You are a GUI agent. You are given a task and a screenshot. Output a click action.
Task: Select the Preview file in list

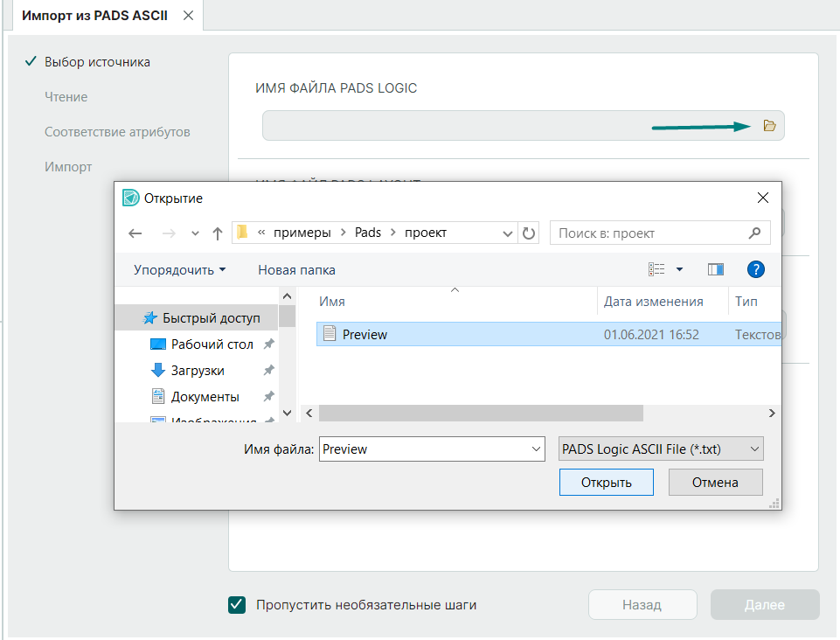pyautogui.click(x=365, y=334)
